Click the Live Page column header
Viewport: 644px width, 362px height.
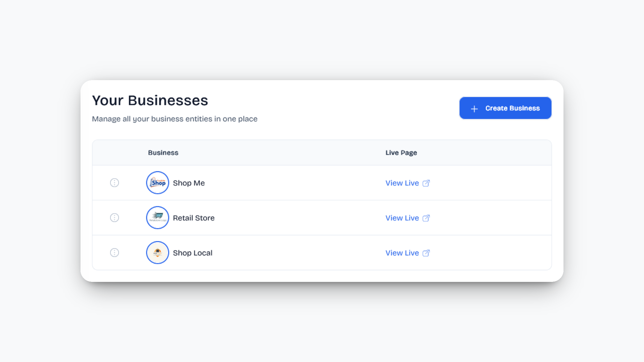(x=401, y=153)
